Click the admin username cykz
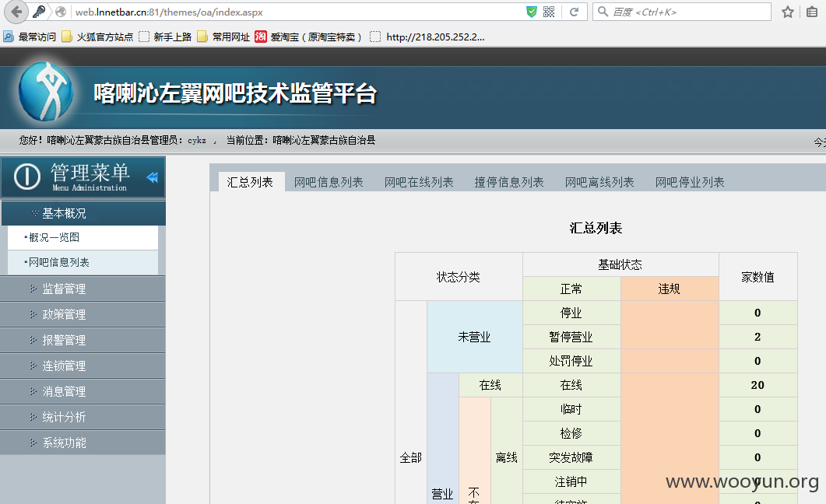Image resolution: width=826 pixels, height=504 pixels. pyautogui.click(x=196, y=140)
